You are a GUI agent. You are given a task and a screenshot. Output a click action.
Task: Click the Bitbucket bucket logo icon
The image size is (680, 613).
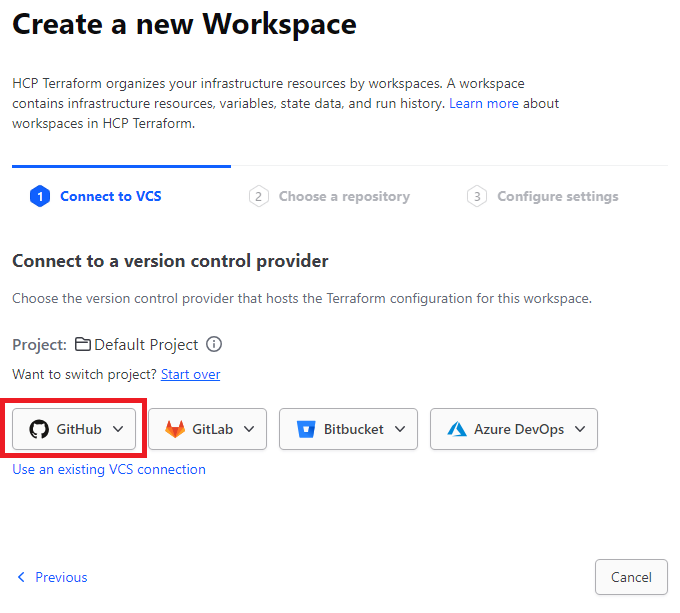[306, 429]
